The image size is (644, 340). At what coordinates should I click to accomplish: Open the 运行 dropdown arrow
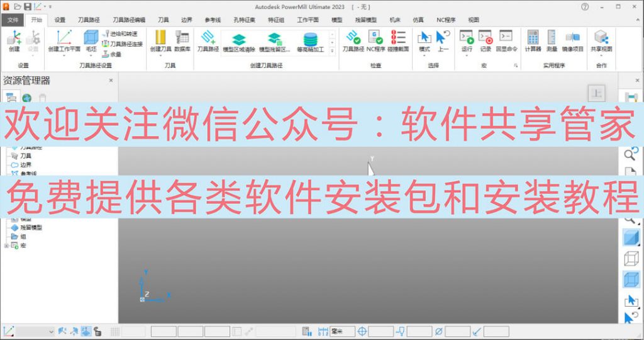(467, 55)
